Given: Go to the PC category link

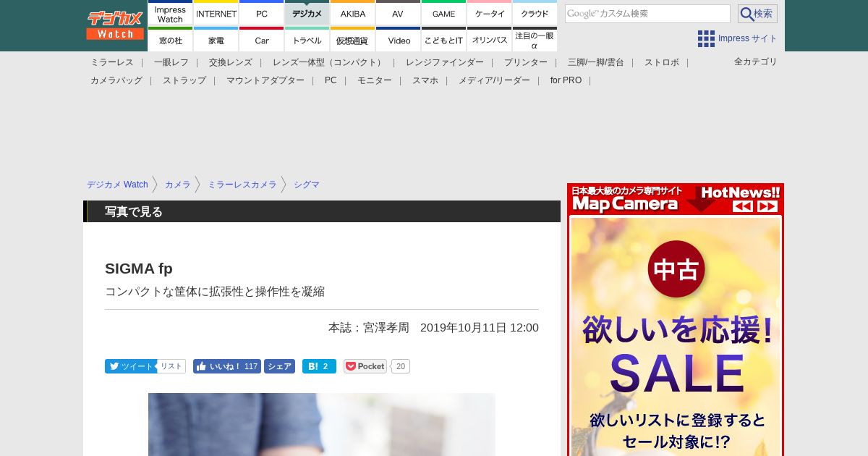Looking at the screenshot, I should coord(331,80).
